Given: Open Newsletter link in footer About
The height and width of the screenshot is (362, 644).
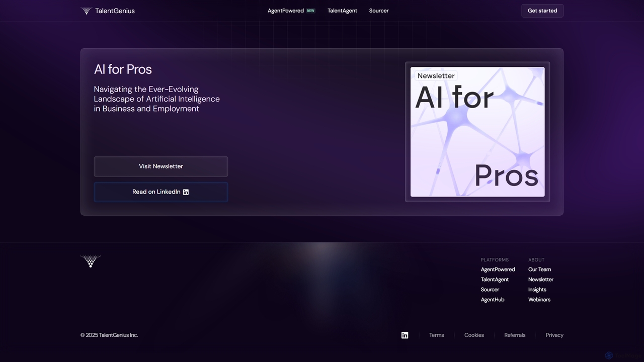Looking at the screenshot, I should [541, 280].
